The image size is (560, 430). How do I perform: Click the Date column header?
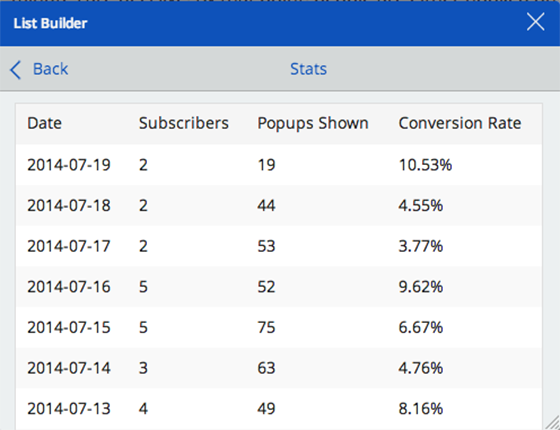(x=45, y=123)
